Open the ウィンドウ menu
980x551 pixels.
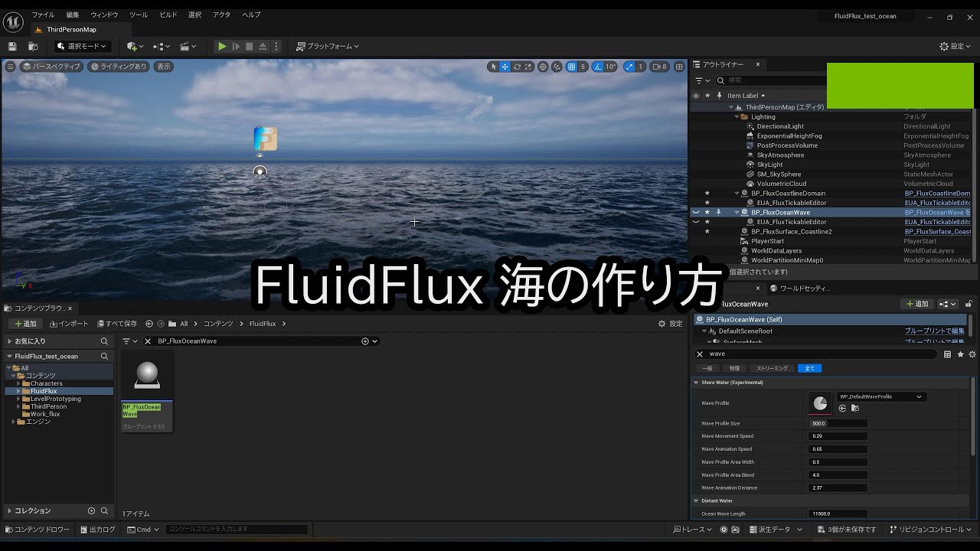click(104, 15)
